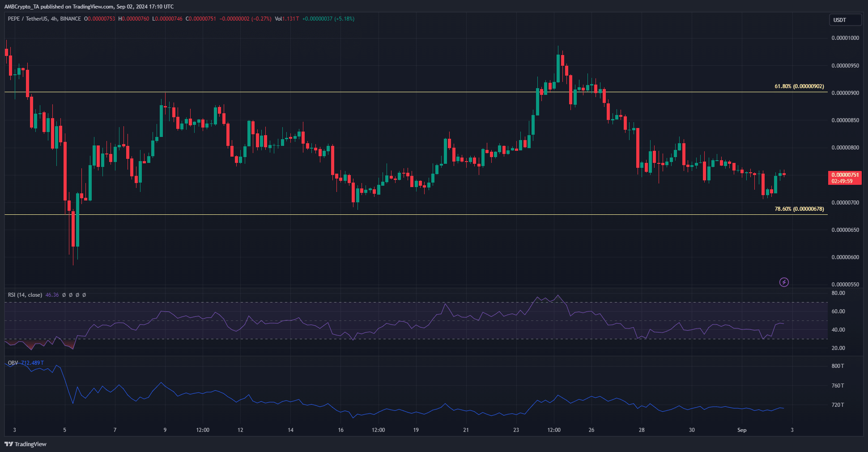Click the OBV value 712.489T
Viewport: 868px width, 452px height.
click(x=32, y=363)
